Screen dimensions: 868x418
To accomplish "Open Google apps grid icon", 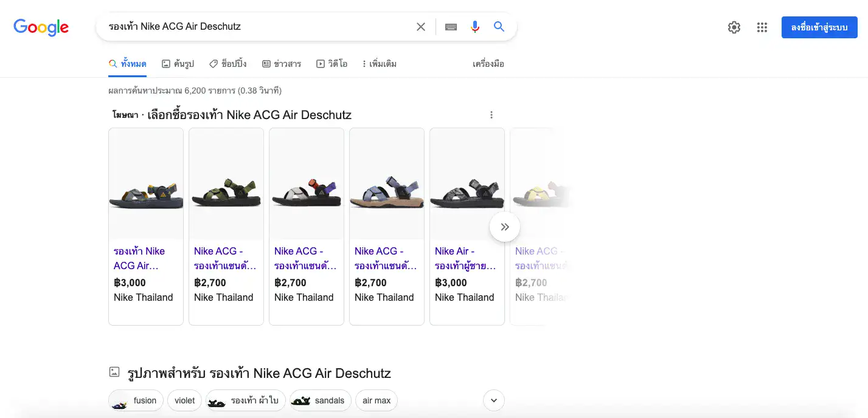I will [762, 27].
